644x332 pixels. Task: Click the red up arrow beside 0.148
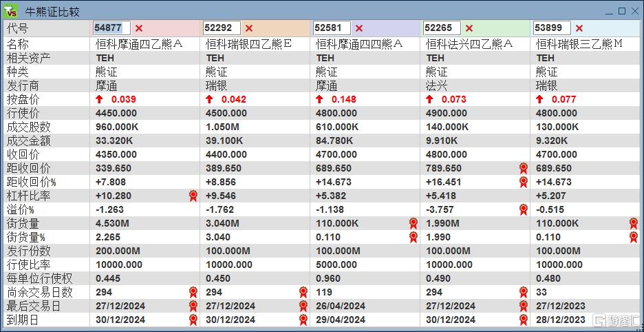click(x=319, y=99)
